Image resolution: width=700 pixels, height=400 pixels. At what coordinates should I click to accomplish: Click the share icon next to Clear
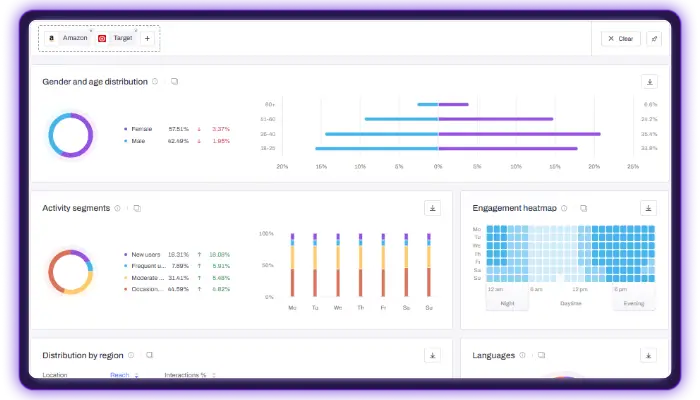pyautogui.click(x=654, y=38)
